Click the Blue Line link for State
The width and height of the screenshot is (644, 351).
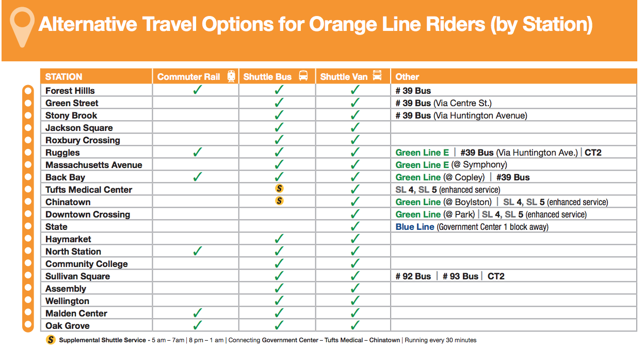(x=415, y=227)
